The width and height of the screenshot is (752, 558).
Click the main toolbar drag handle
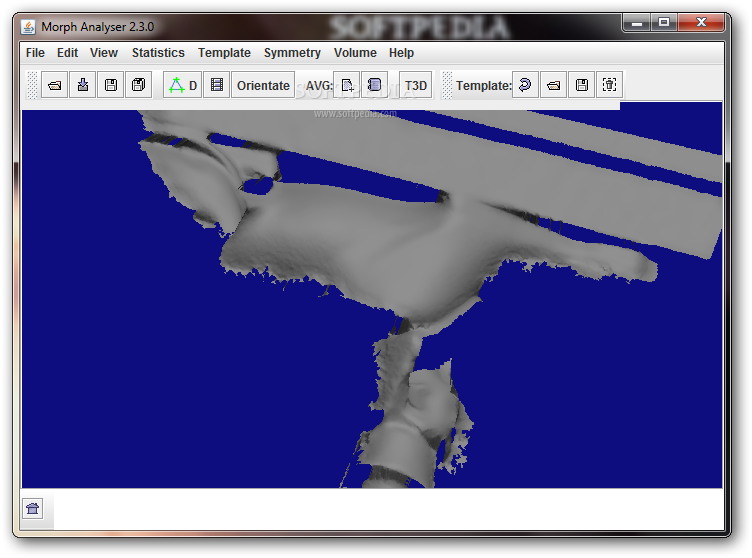tap(32, 85)
